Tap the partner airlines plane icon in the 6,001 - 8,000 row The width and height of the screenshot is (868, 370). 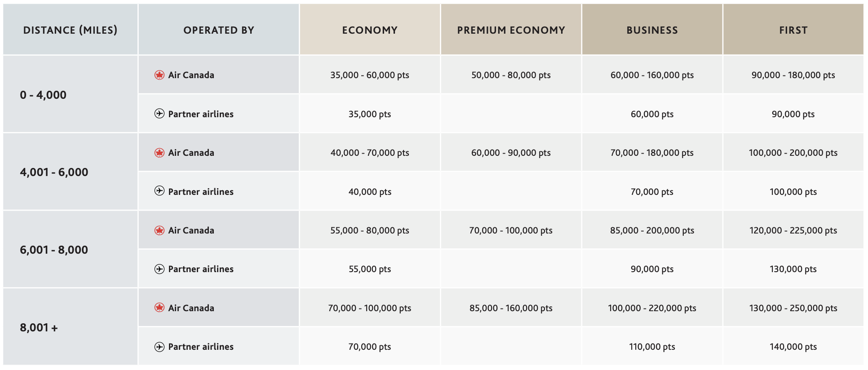tap(159, 269)
